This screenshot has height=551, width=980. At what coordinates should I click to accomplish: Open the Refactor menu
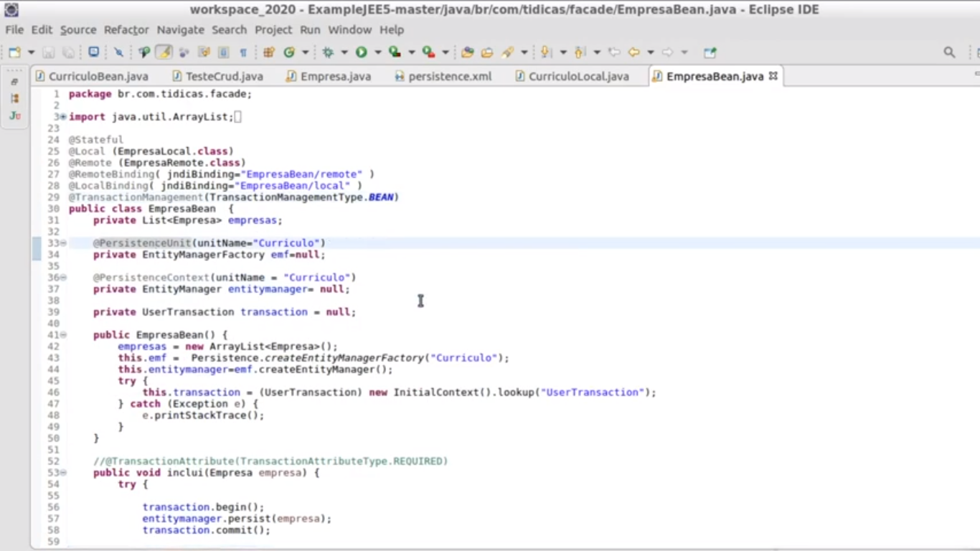pos(126,29)
